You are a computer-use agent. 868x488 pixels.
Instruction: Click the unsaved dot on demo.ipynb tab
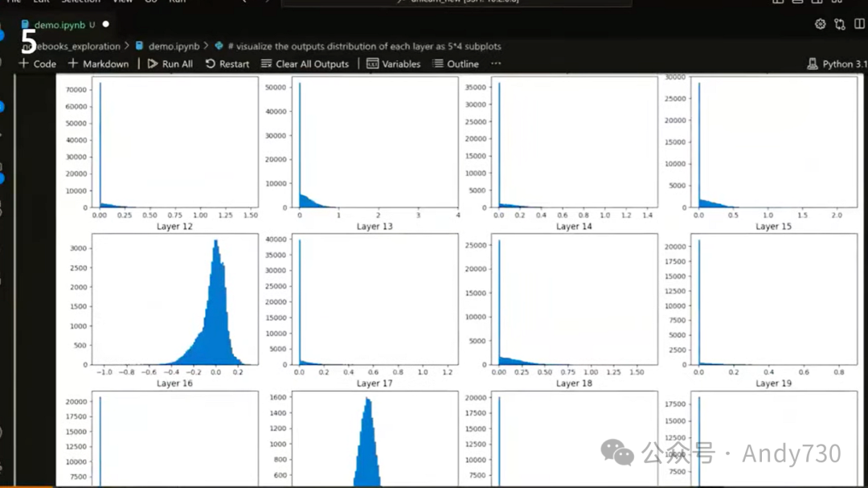pos(106,24)
